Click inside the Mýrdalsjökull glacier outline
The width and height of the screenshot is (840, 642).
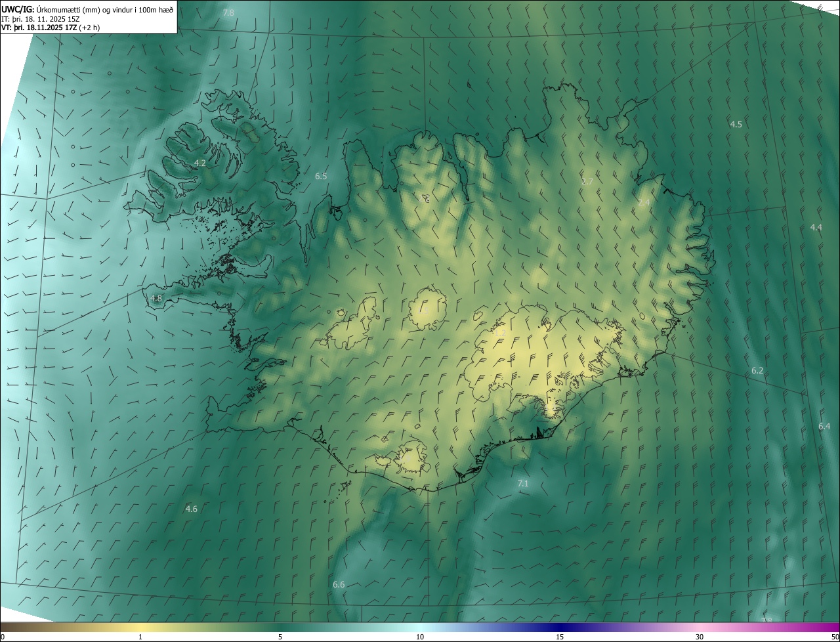coord(411,458)
